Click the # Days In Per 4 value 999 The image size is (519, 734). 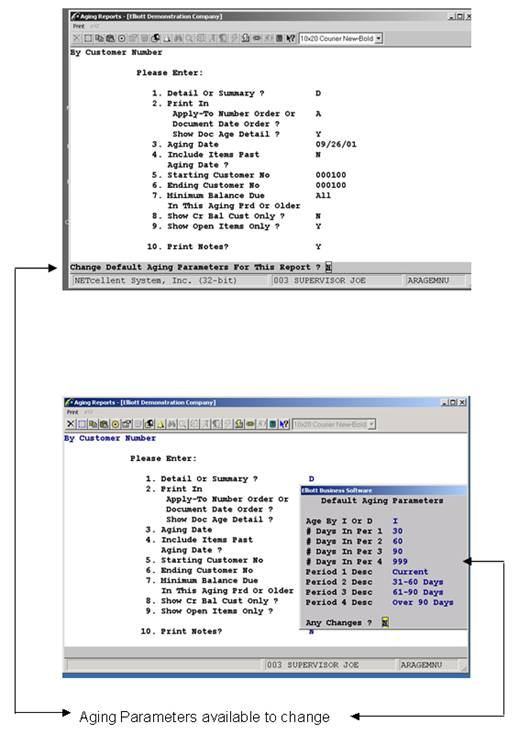(x=400, y=562)
